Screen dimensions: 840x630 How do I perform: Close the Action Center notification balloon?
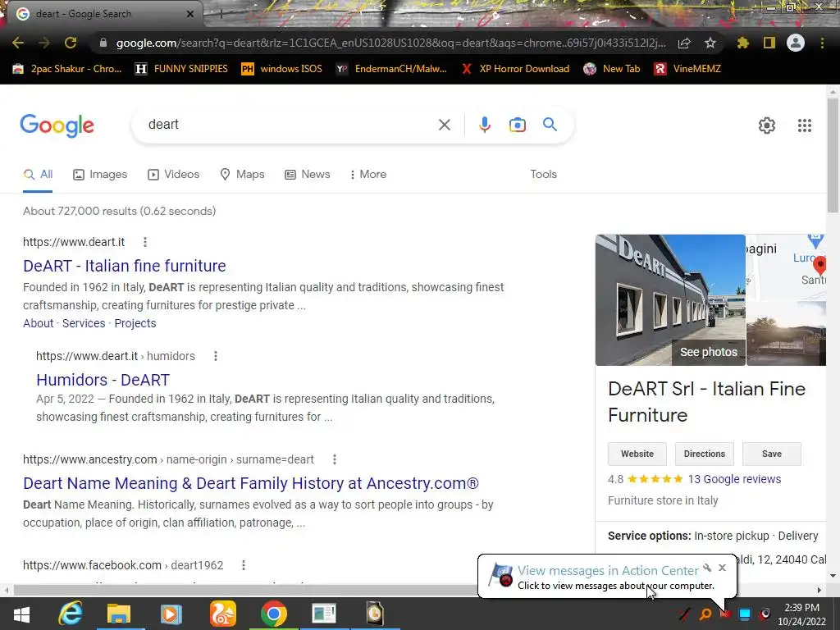[x=722, y=568]
